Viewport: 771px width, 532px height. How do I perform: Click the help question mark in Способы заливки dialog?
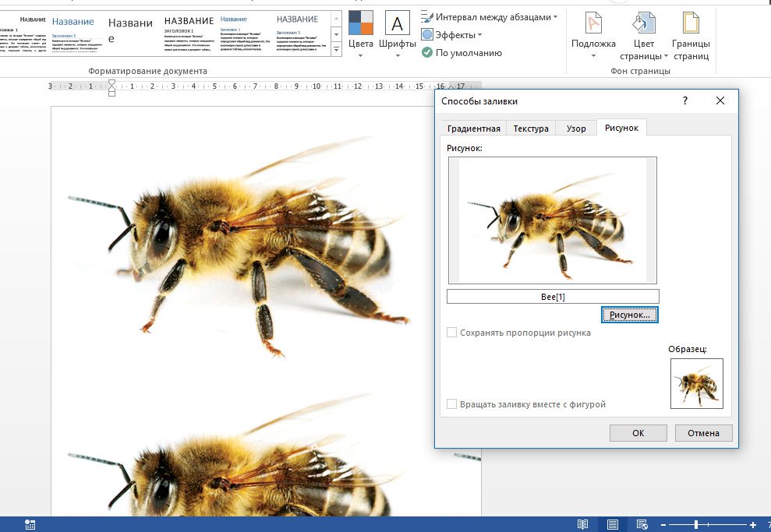tap(685, 100)
